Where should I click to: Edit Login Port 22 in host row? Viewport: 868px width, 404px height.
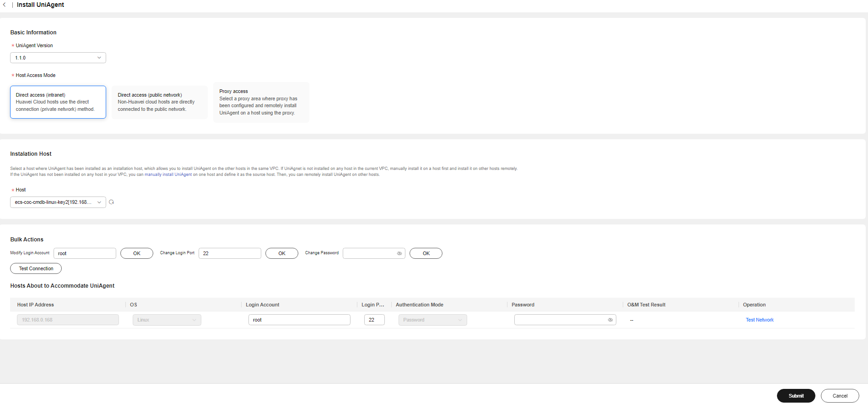(x=374, y=320)
